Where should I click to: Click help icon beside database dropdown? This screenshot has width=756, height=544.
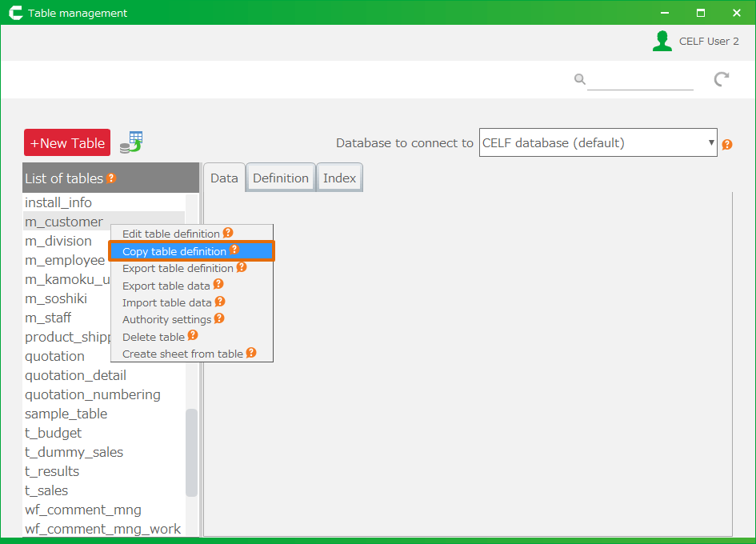tap(726, 145)
